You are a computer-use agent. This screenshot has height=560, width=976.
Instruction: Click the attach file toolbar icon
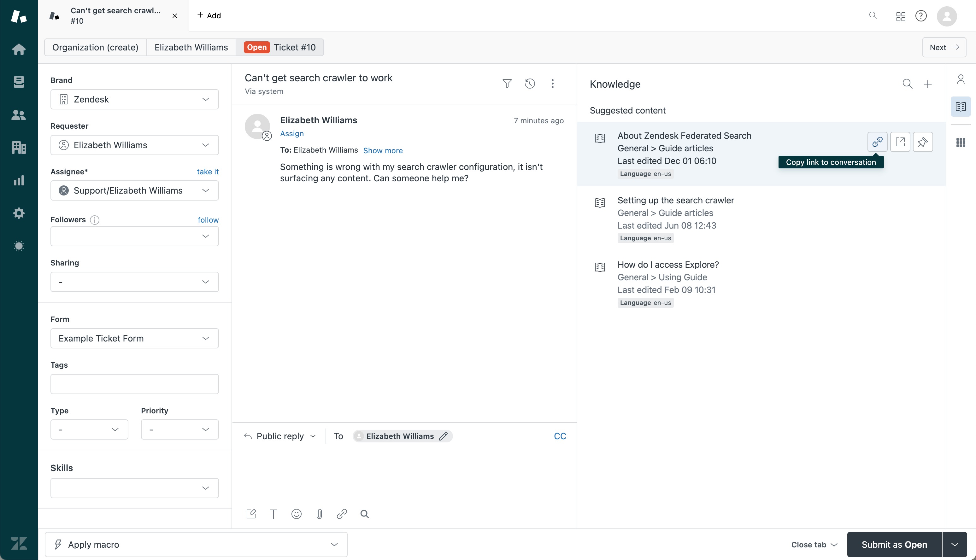pyautogui.click(x=319, y=514)
